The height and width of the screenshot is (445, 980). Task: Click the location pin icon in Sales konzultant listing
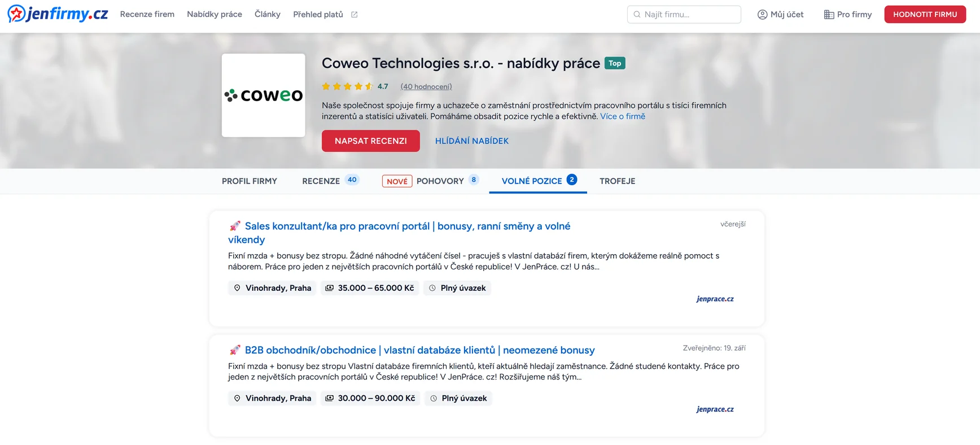[x=237, y=288]
